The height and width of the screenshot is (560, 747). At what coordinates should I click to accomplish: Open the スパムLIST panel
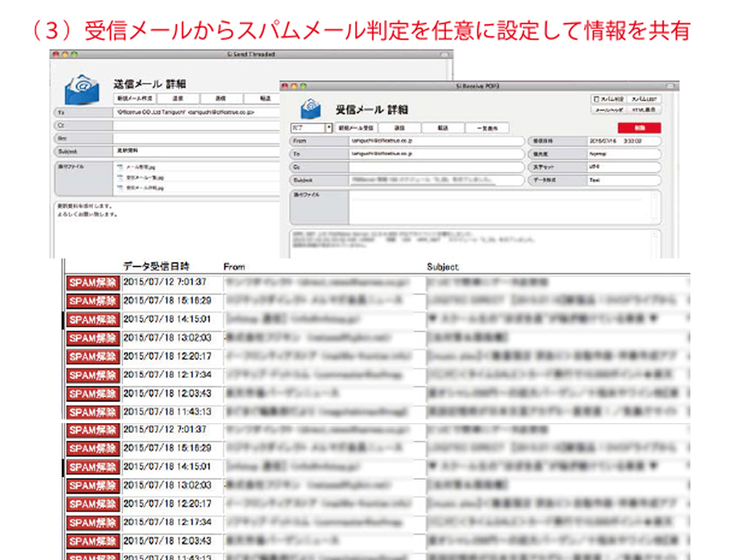(643, 99)
